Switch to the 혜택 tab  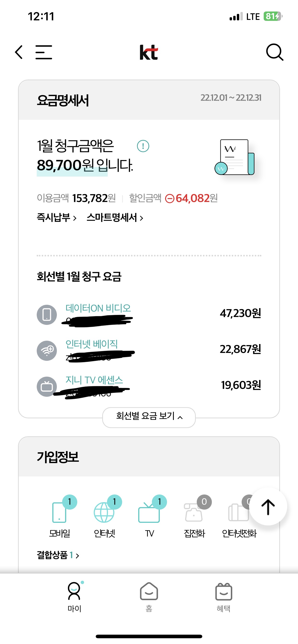coord(224,597)
